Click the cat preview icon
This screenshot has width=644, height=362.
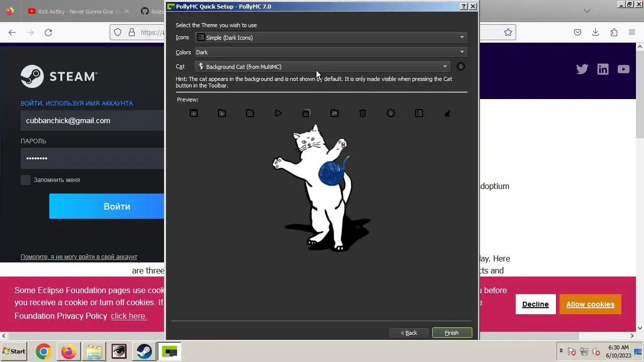click(447, 114)
